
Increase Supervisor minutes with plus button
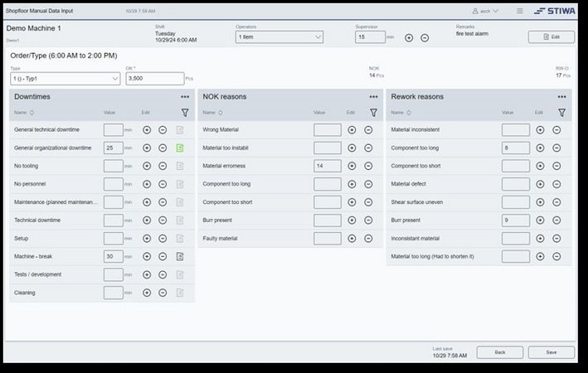[409, 37]
